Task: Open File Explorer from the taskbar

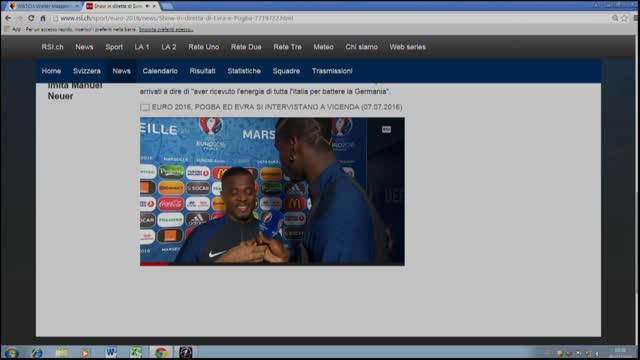Action: pos(62,353)
